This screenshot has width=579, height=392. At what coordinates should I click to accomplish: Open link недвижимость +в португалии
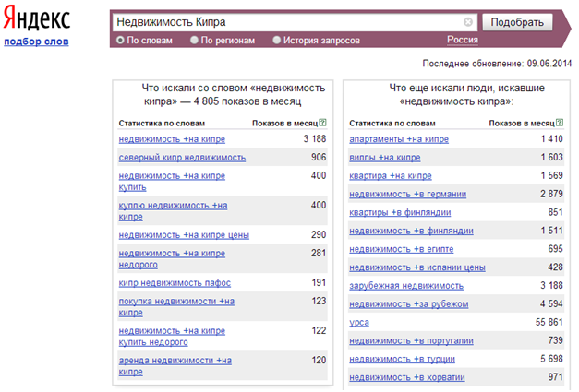click(411, 340)
